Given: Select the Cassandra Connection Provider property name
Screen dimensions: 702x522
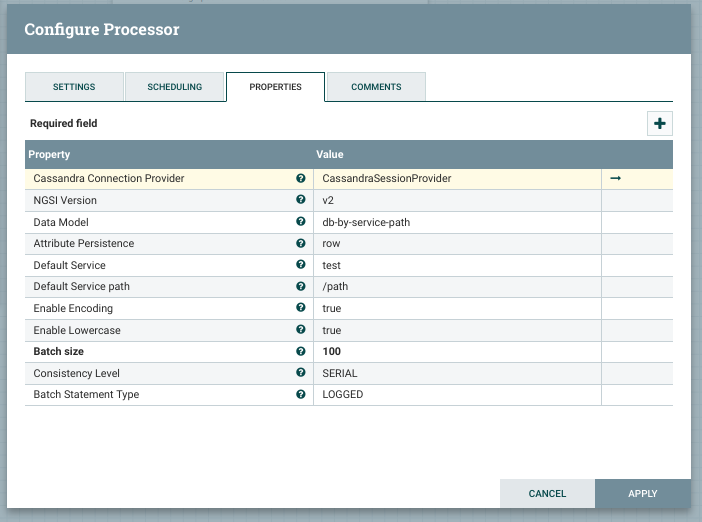Looking at the screenshot, I should click(x=109, y=179).
